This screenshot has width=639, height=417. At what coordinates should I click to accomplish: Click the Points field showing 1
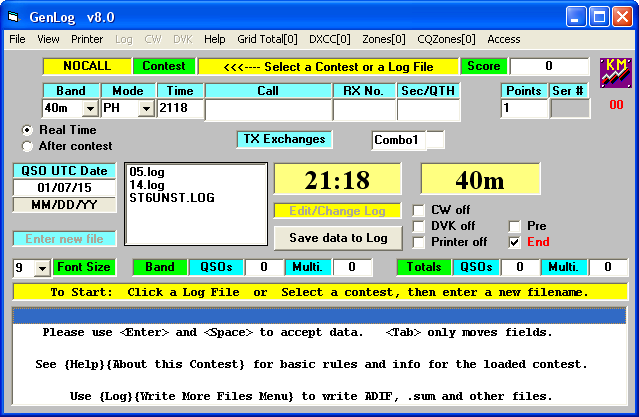[x=524, y=108]
